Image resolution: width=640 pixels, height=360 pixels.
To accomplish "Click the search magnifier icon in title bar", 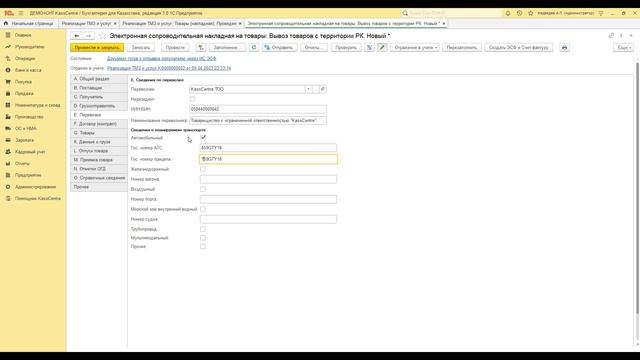I will click(405, 13).
